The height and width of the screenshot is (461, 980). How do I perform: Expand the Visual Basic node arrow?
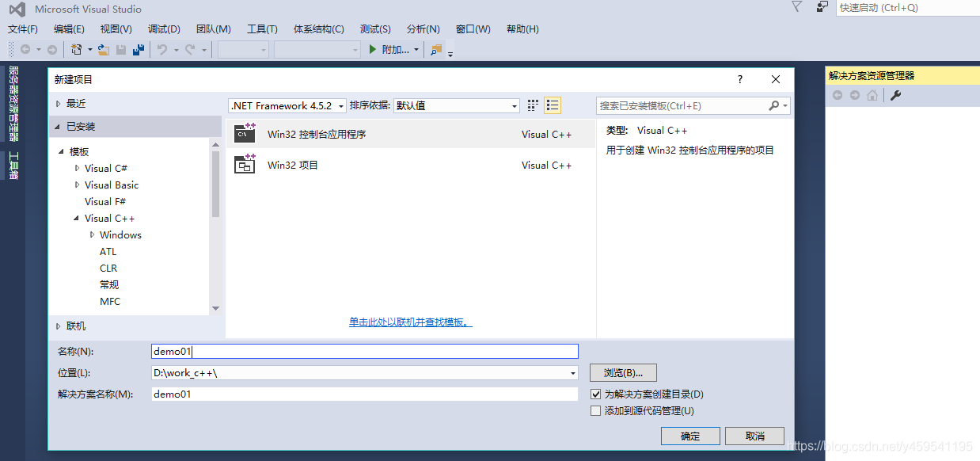click(77, 185)
